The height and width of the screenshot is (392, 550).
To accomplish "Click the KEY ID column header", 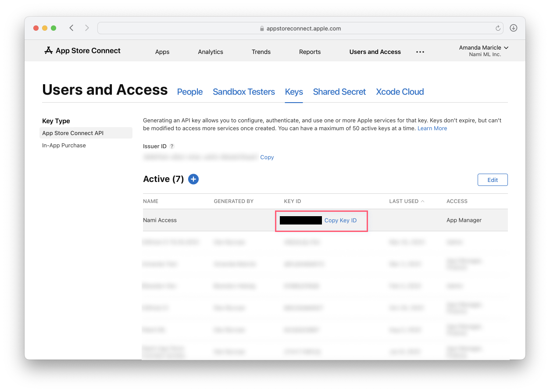I will click(293, 201).
